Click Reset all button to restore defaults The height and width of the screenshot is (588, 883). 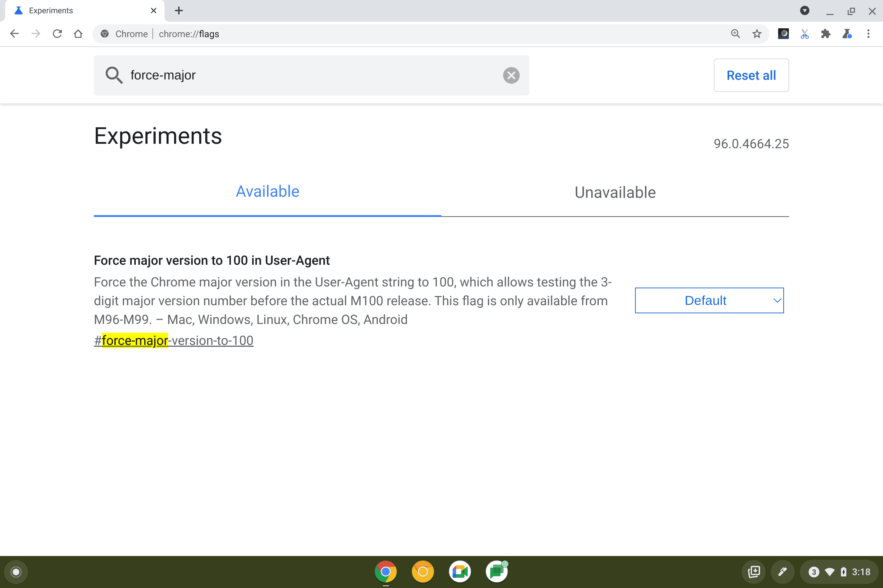[x=752, y=75]
